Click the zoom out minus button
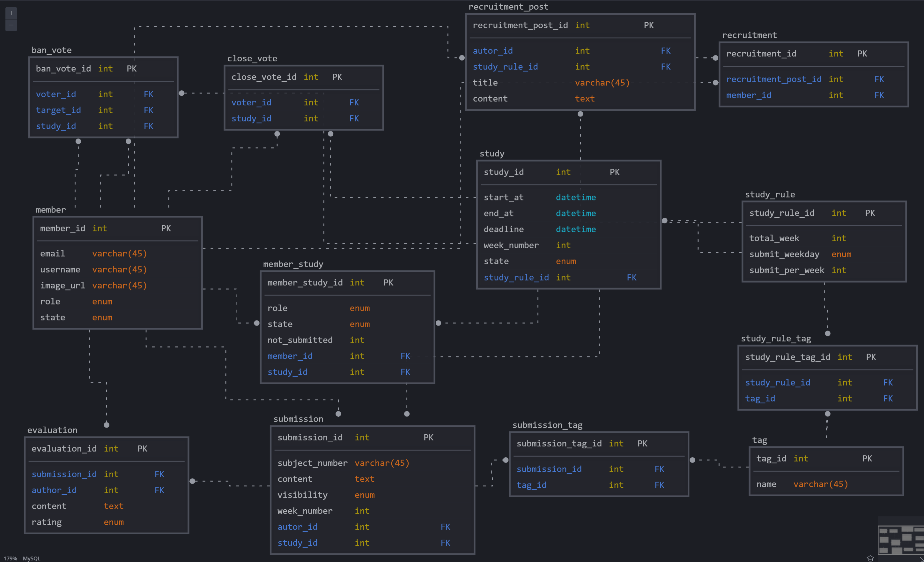 [11, 25]
